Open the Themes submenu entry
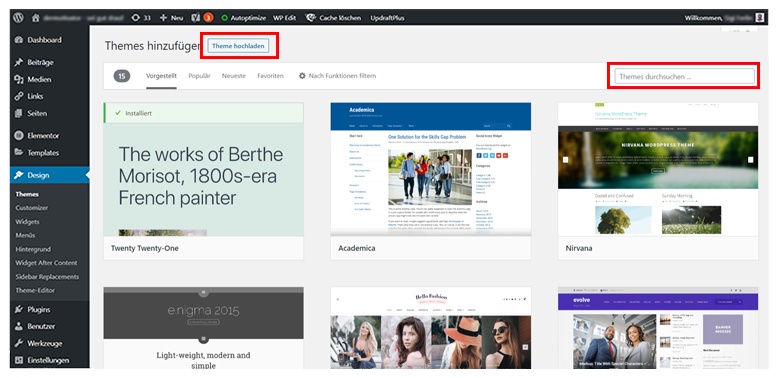Image resolution: width=778 pixels, height=378 pixels. pos(27,194)
